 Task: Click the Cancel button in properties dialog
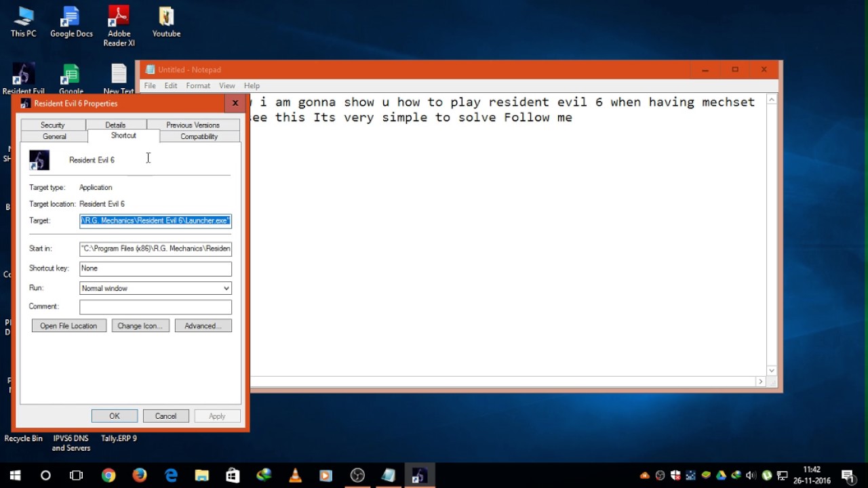click(165, 416)
